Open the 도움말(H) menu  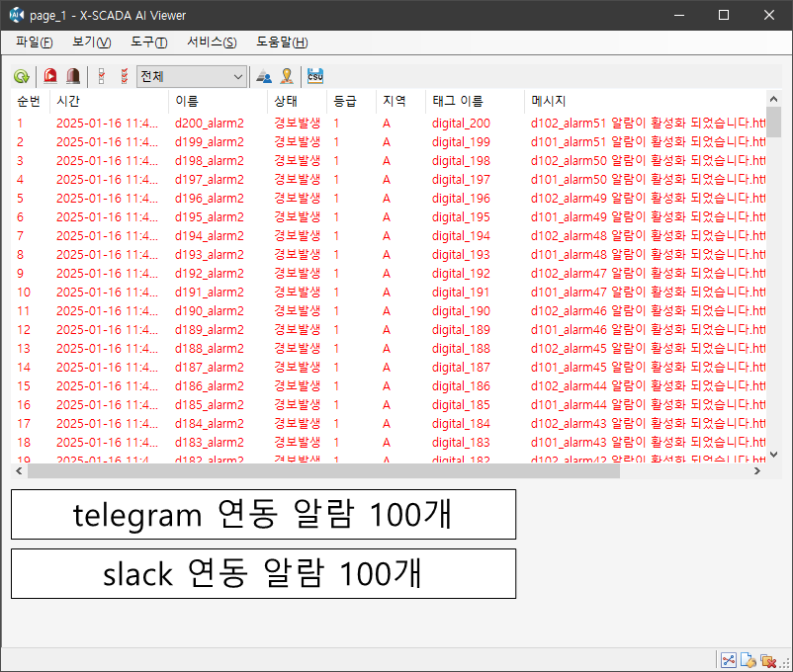[282, 42]
